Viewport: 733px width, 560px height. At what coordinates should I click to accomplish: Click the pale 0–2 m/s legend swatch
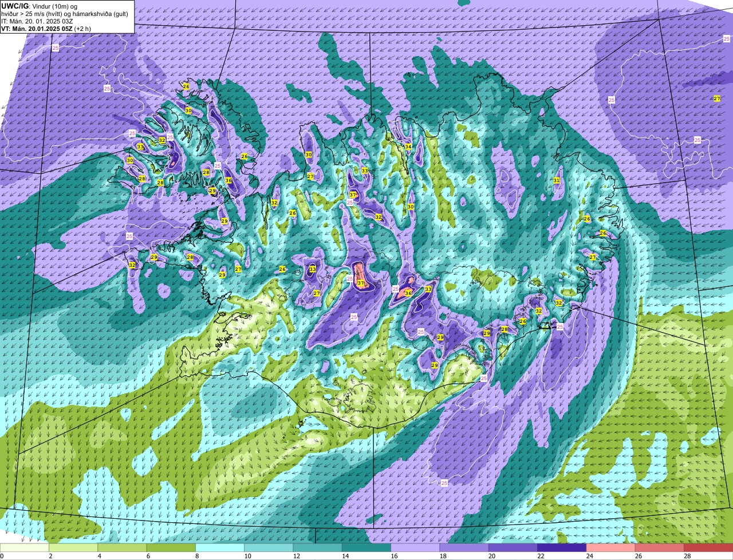click(25, 548)
